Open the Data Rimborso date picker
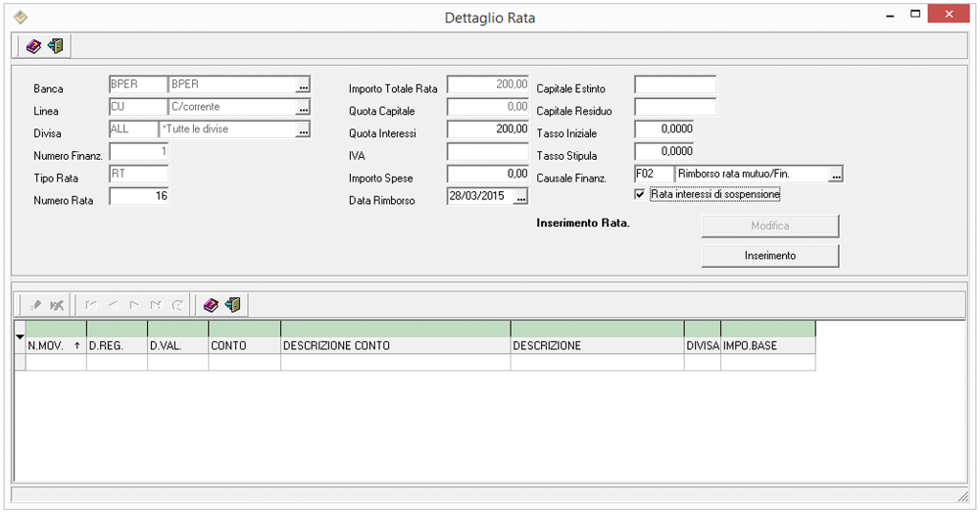 point(520,198)
